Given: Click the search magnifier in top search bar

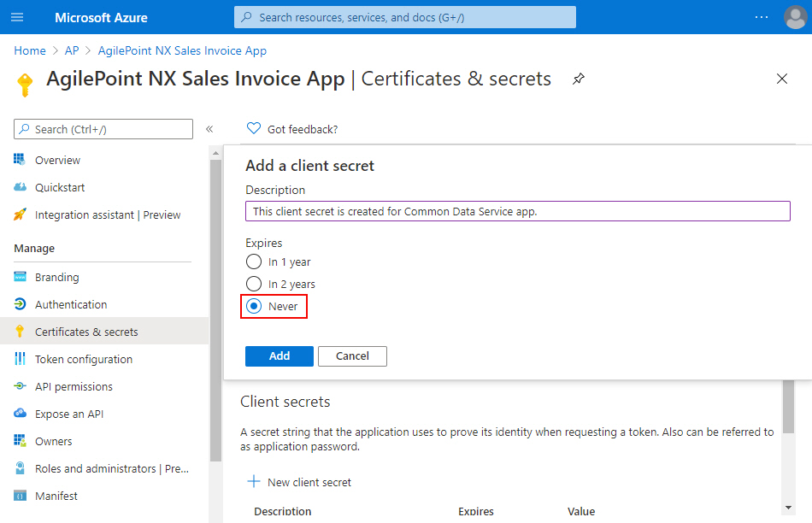Looking at the screenshot, I should point(246,17).
